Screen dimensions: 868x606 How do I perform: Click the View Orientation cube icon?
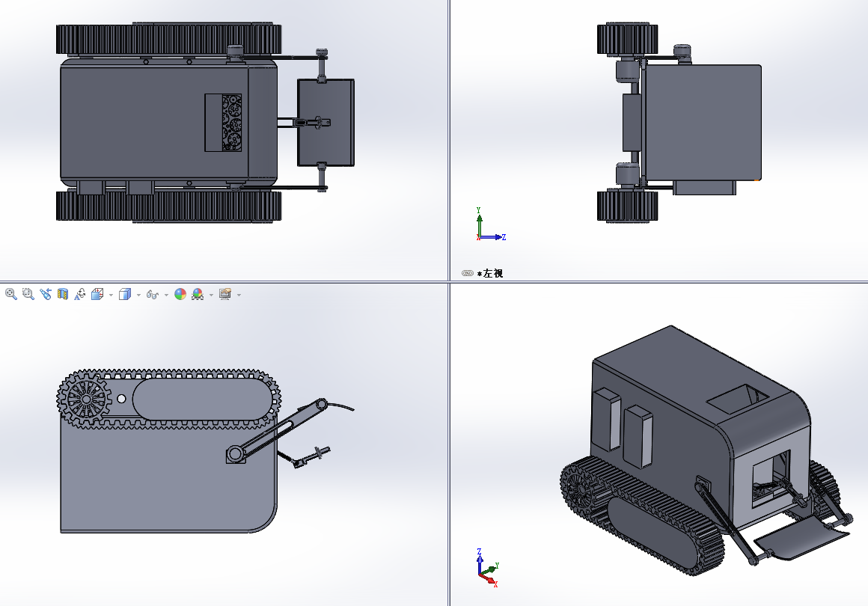coord(97,295)
